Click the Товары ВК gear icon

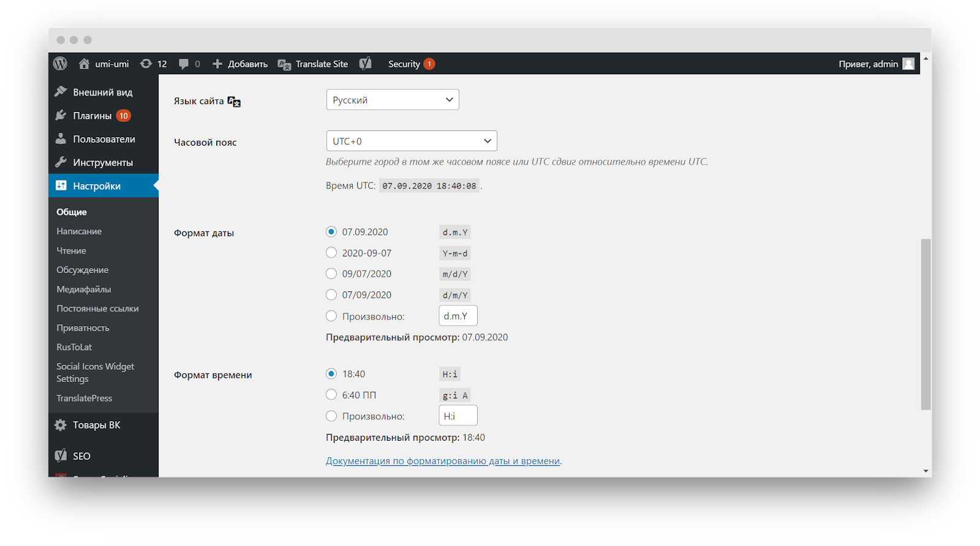[x=61, y=425]
